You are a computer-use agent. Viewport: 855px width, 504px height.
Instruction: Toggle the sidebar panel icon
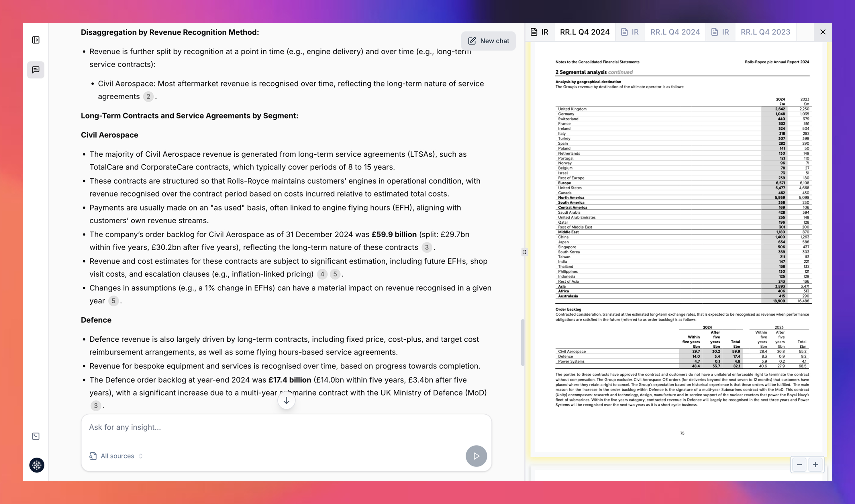[36, 40]
